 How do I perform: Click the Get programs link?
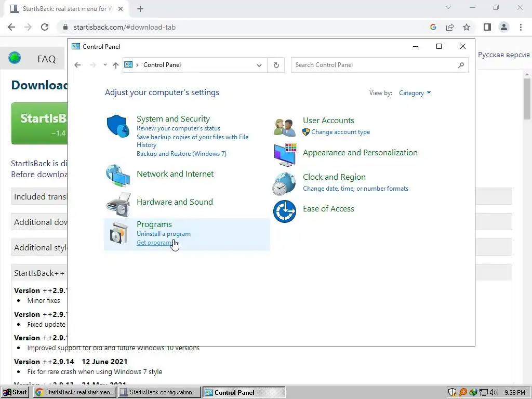(154, 243)
